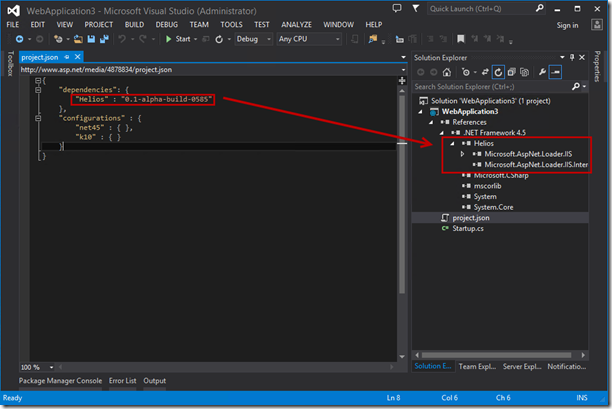Click Sync with Active Document icon
The width and height of the screenshot is (612, 409).
pyautogui.click(x=485, y=72)
